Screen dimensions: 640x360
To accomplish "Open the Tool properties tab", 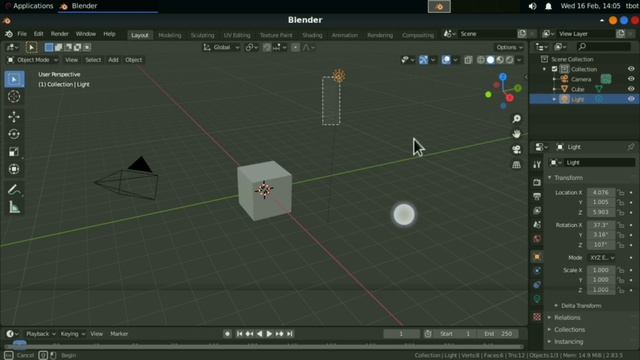I will pyautogui.click(x=537, y=164).
